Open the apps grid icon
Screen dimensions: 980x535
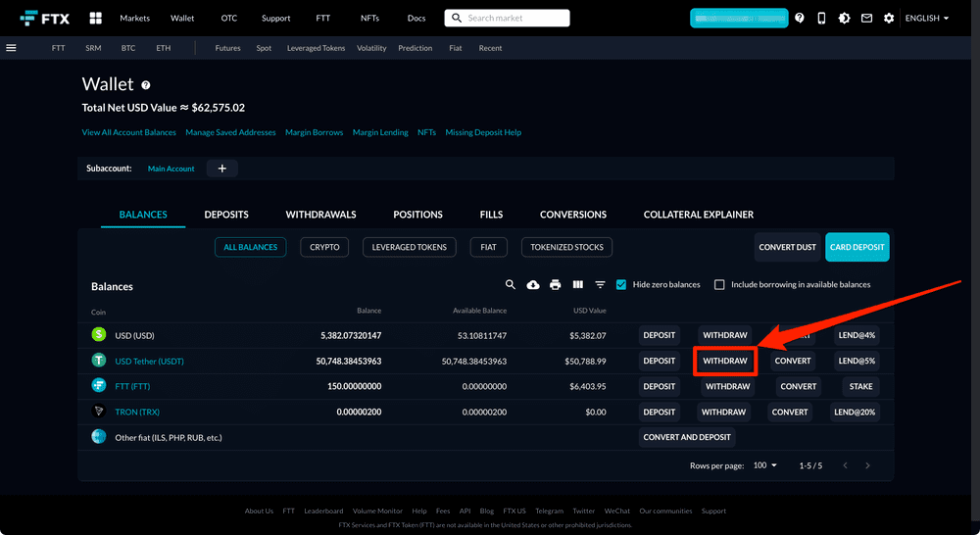click(x=96, y=18)
